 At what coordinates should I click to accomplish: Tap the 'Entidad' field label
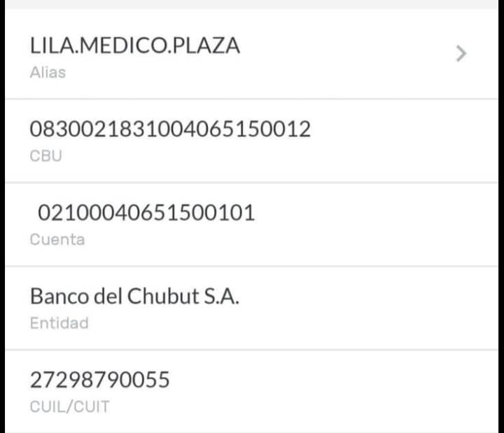[x=59, y=323]
